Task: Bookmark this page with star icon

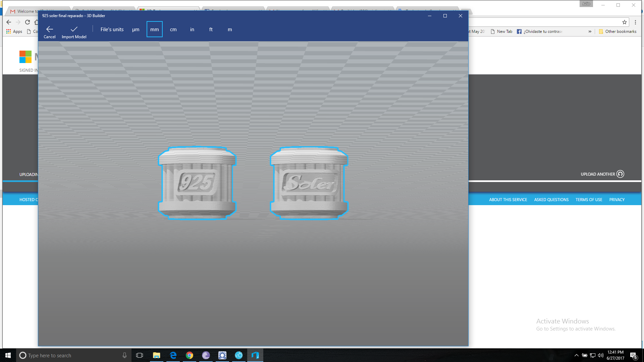Action: coord(625,22)
